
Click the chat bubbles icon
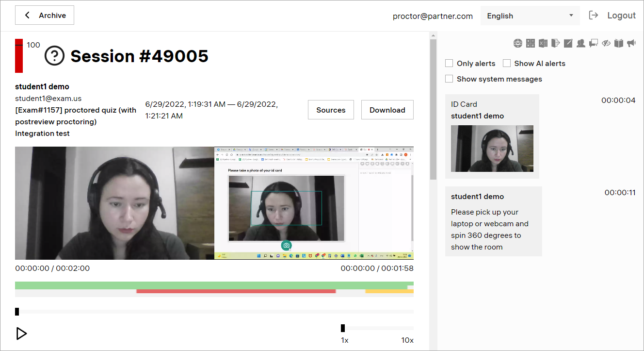[594, 43]
